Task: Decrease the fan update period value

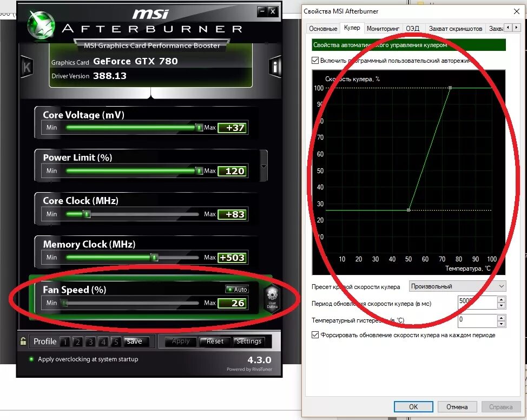Action: [501, 305]
